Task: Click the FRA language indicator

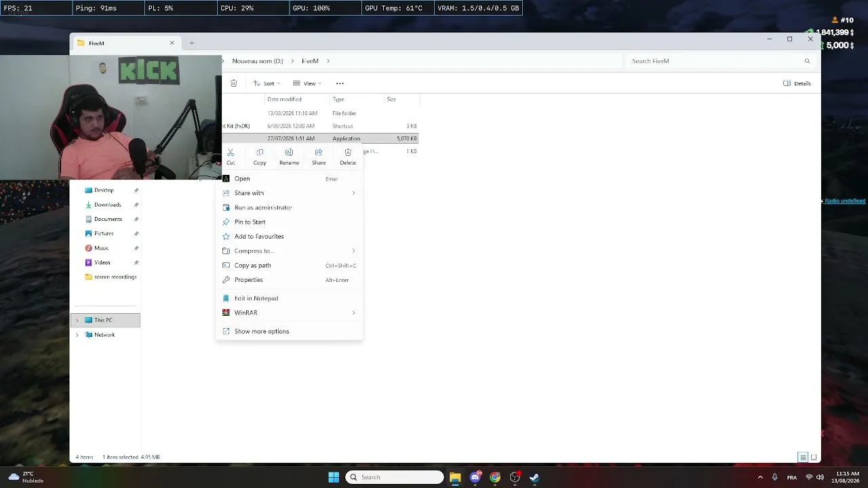Action: 791,478
